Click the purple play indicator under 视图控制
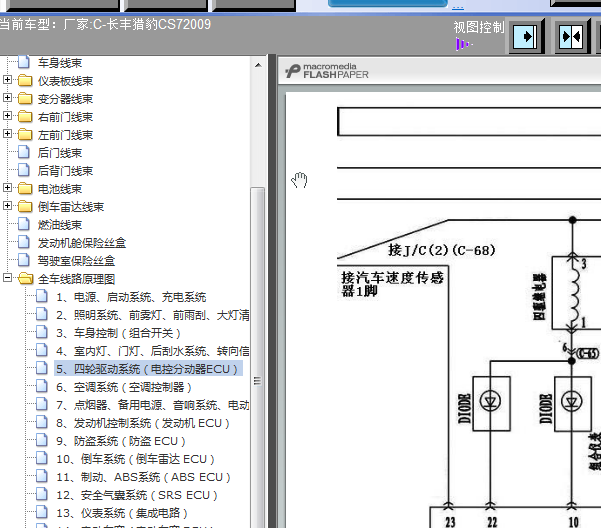This screenshot has height=528, width=601. [463, 44]
